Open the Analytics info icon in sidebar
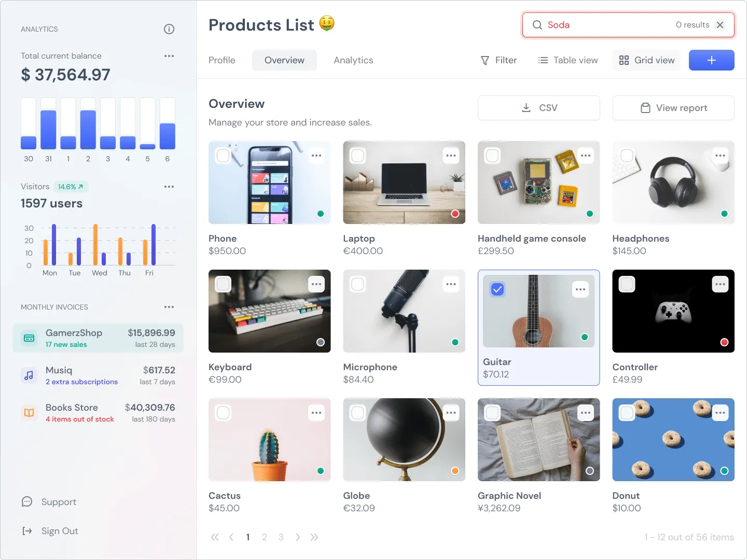The width and height of the screenshot is (747, 560). 169,29
